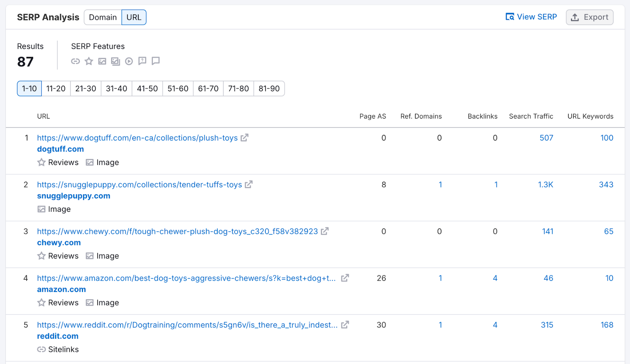Click Sitelinks icon in reddit row
630x364 pixels.
pos(41,349)
